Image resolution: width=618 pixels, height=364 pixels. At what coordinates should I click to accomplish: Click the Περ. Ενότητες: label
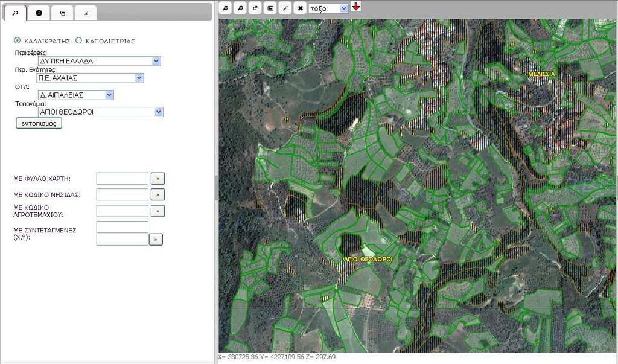click(x=35, y=70)
